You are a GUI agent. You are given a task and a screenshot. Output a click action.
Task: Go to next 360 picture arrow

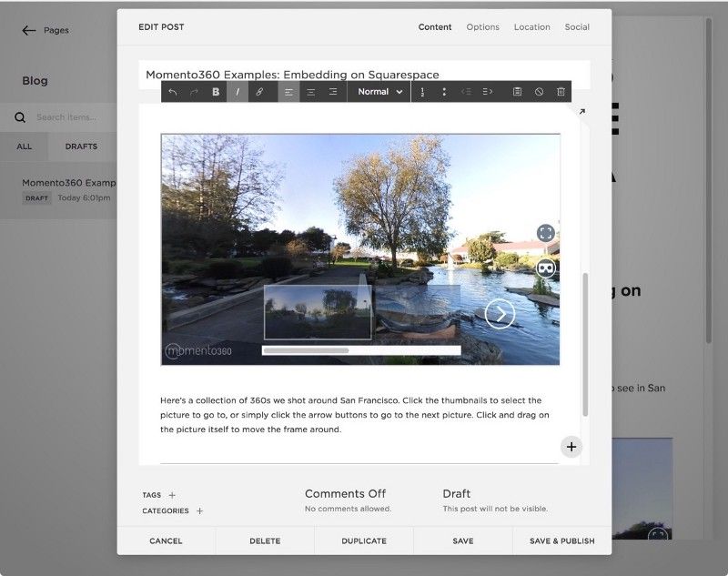coord(500,314)
